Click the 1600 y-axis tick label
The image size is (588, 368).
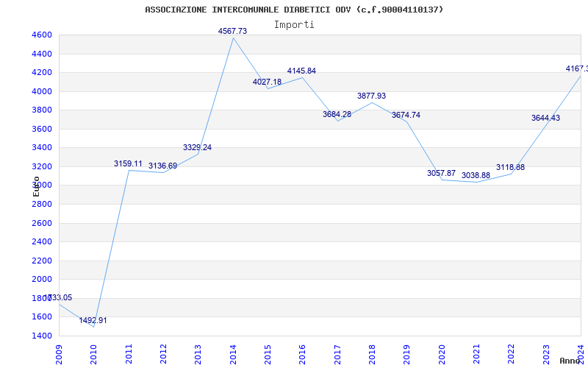pyautogui.click(x=42, y=316)
